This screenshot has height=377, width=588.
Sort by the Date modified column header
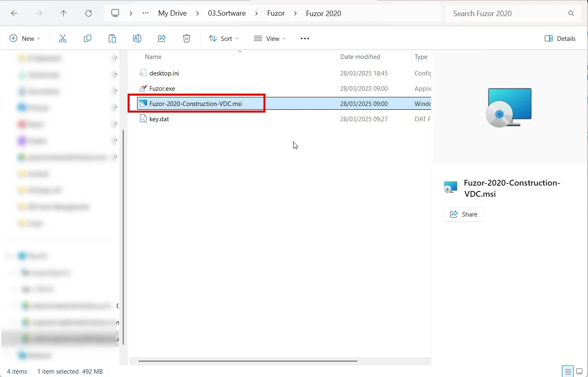click(360, 57)
